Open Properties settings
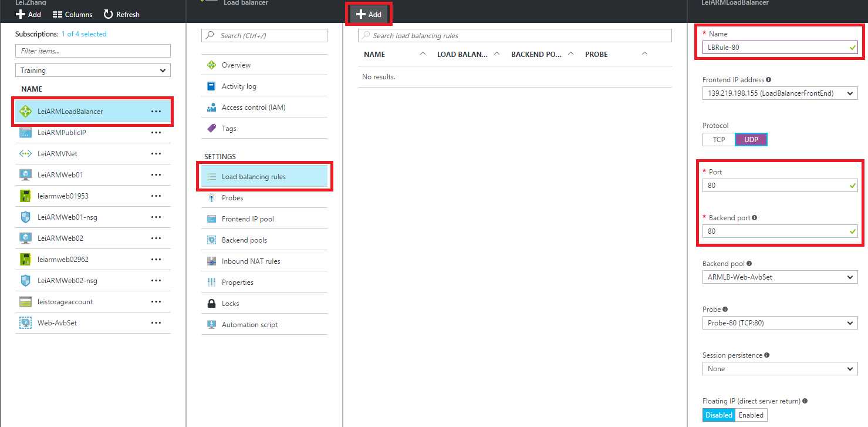The image size is (868, 427). pyautogui.click(x=264, y=283)
